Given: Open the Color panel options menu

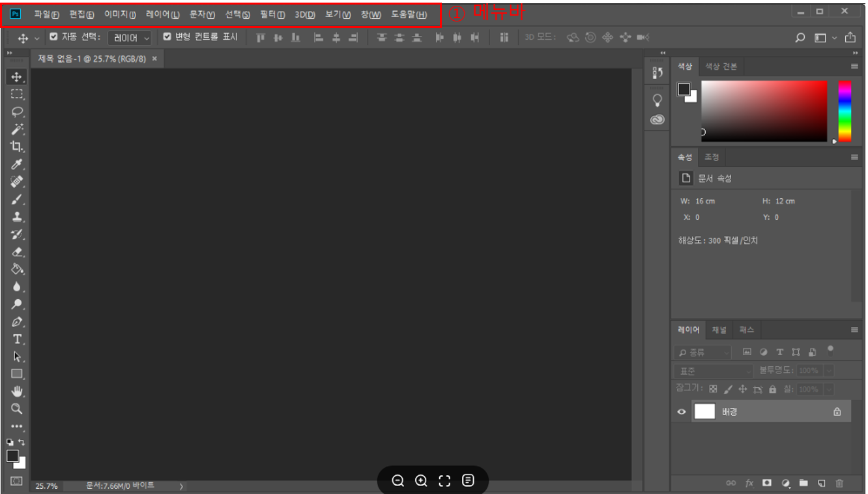Looking at the screenshot, I should tap(854, 66).
